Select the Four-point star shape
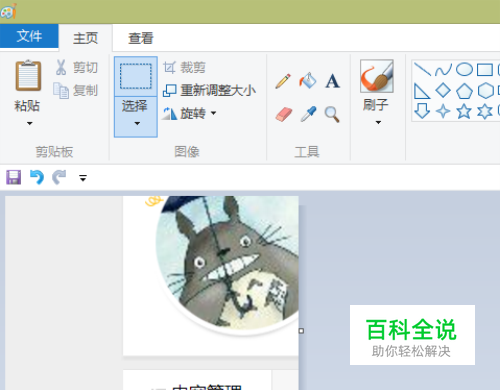 [x=443, y=111]
